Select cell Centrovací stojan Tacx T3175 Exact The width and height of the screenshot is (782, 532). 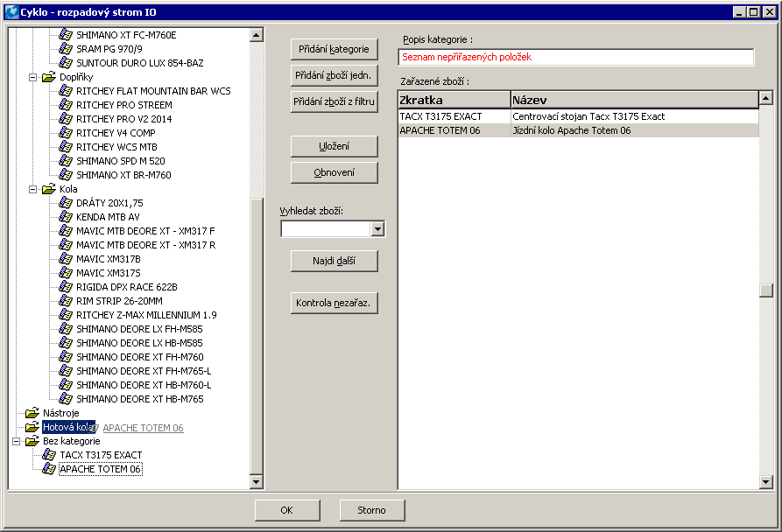(x=635, y=116)
